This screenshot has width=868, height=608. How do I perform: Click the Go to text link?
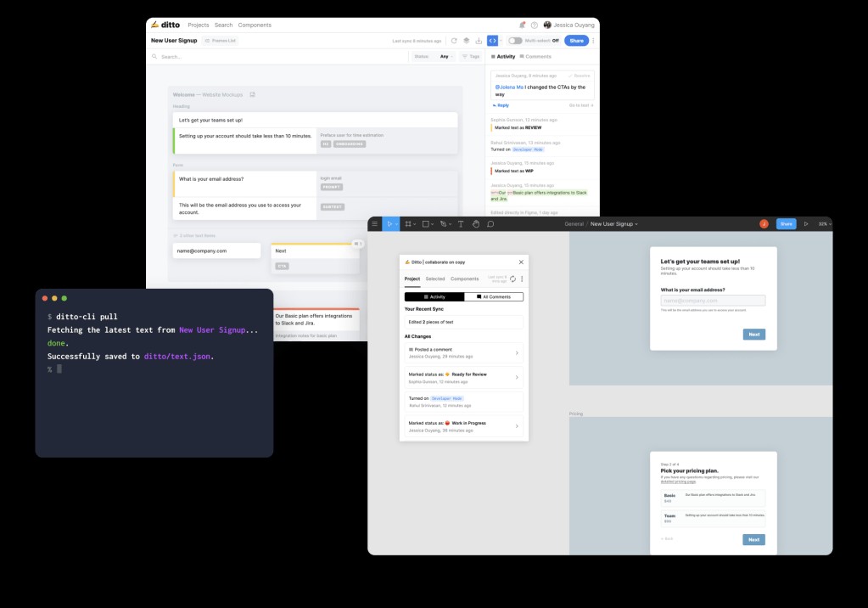click(580, 105)
